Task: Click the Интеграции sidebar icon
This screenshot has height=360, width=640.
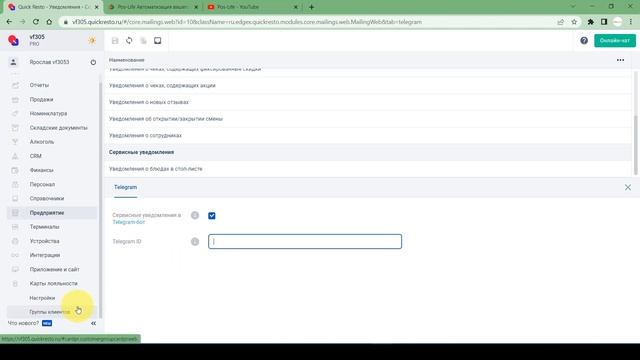Action: coord(15,255)
